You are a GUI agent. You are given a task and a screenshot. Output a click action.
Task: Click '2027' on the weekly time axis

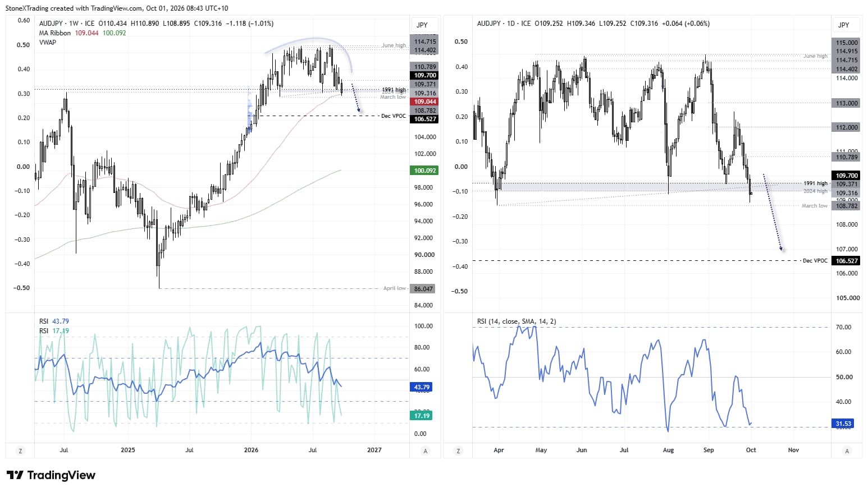374,450
